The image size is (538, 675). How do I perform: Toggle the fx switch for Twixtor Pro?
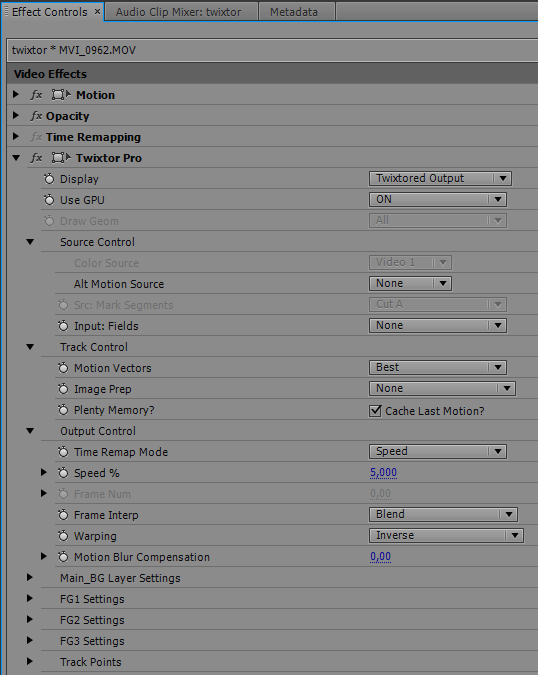pyautogui.click(x=37, y=158)
